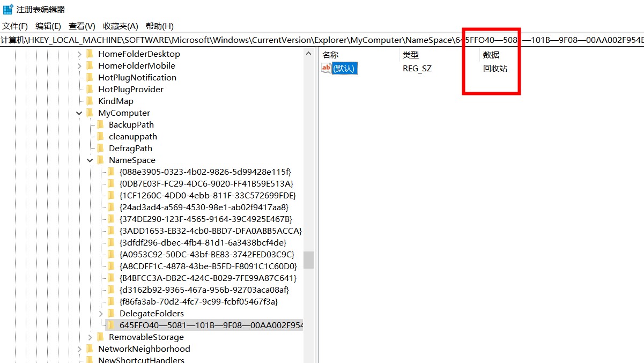The width and height of the screenshot is (644, 363).
Task: Click the HomeFolderDesktop folder icon
Action: (90, 54)
